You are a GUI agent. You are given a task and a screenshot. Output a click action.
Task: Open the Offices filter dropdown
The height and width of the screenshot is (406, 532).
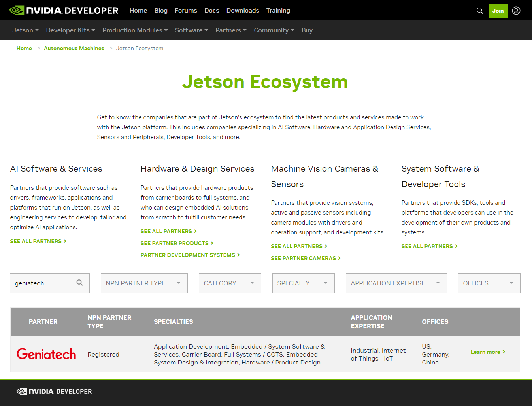(x=489, y=283)
